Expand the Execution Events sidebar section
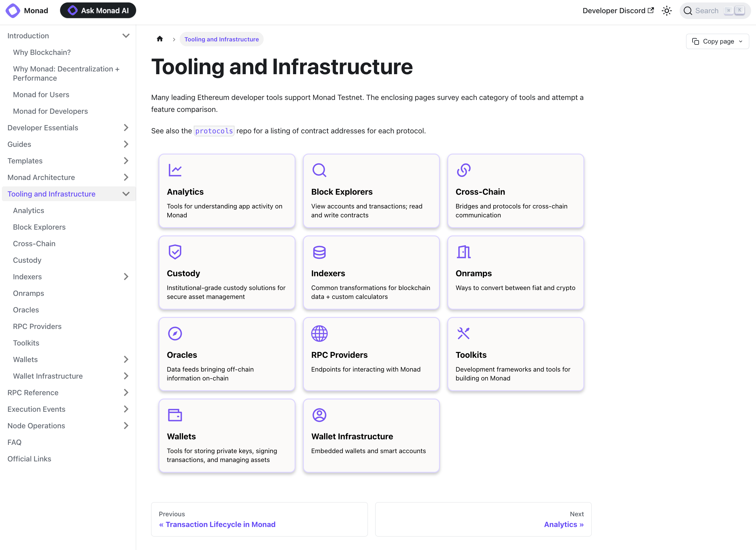Screen dimensions: 756x550 click(126, 409)
